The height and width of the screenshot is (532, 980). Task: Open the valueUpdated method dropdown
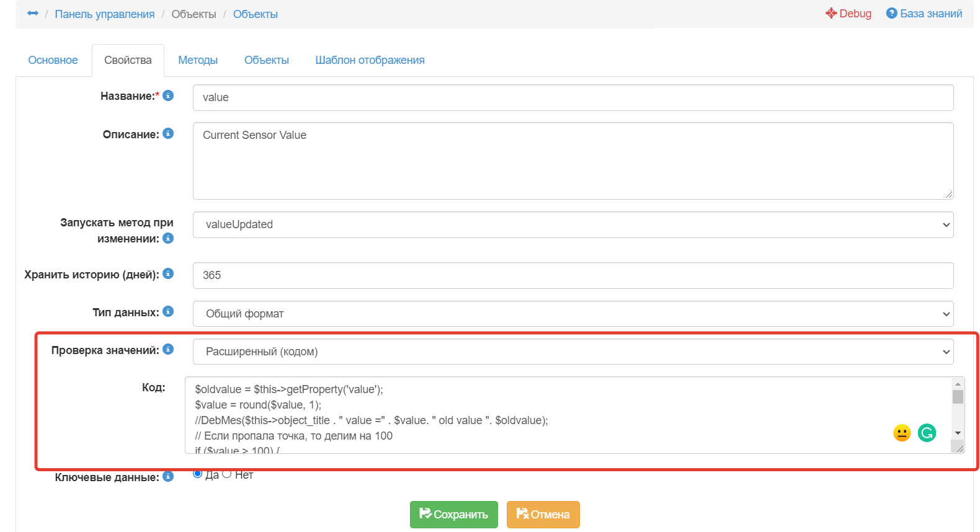point(572,224)
